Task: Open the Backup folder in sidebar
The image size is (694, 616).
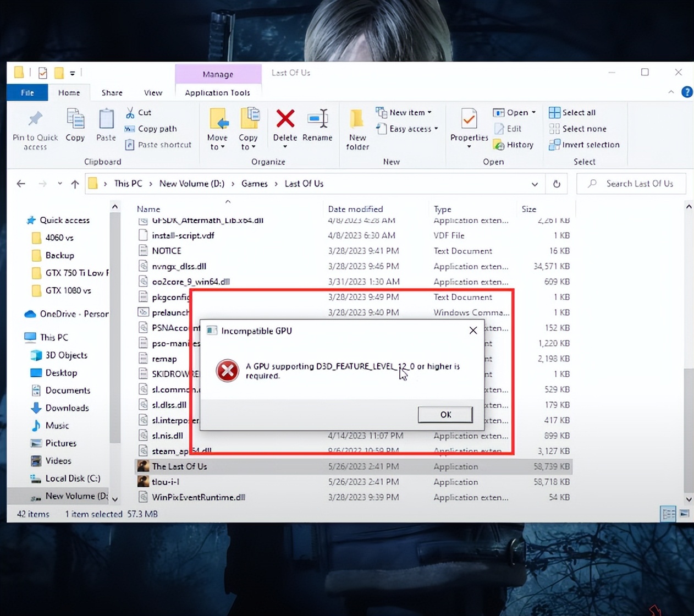Action: coord(53,255)
